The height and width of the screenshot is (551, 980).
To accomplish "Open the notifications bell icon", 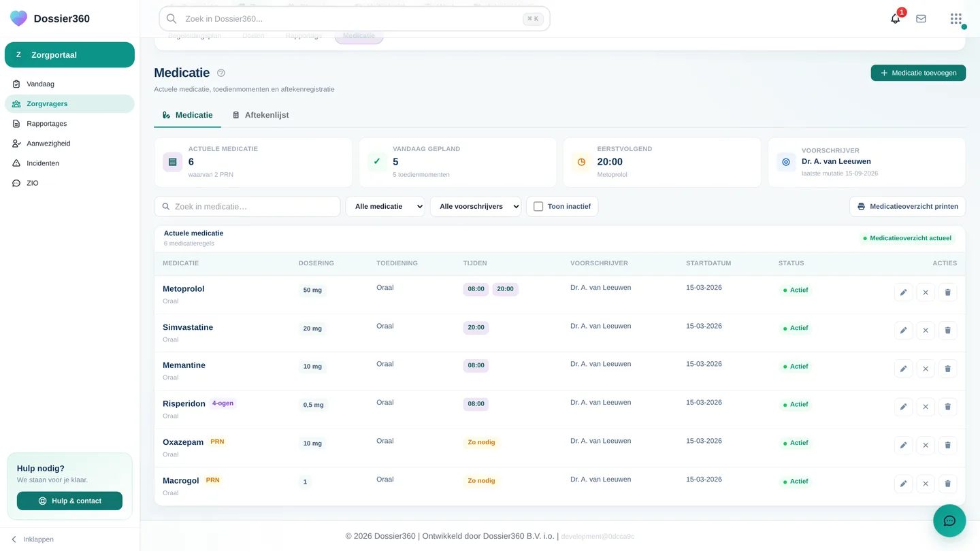I will (x=895, y=19).
